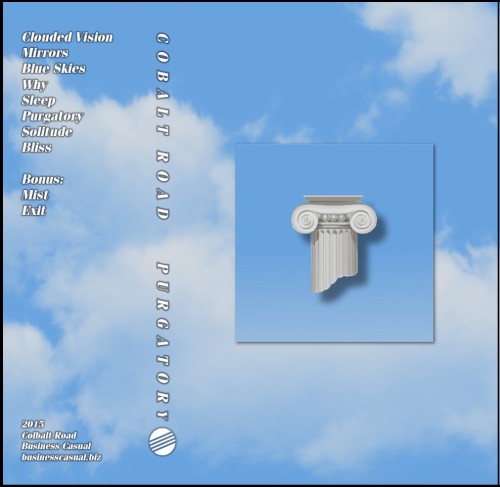Click the 'Exit' bonus track
This screenshot has height=487, width=500.
[x=34, y=210]
